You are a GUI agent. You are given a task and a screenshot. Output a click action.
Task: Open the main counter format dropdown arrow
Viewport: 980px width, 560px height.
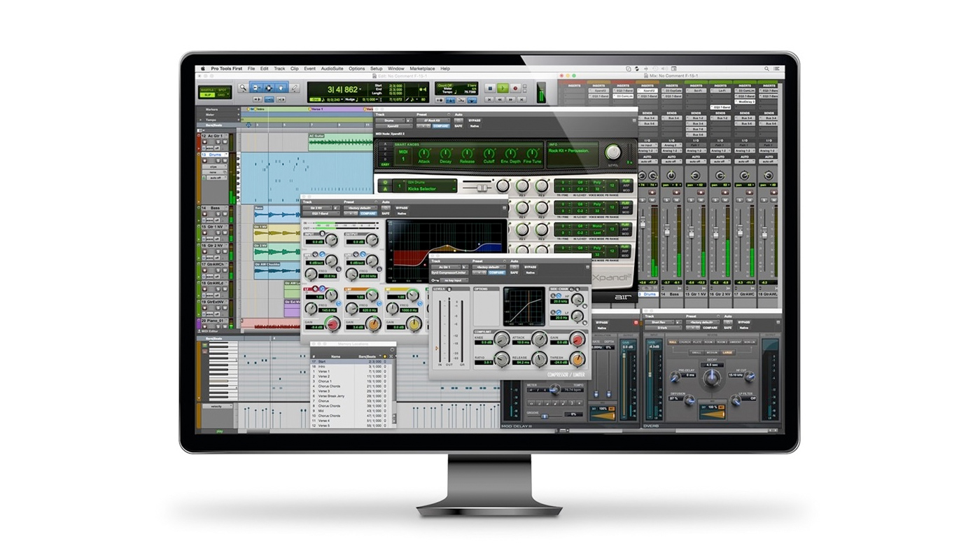(360, 89)
